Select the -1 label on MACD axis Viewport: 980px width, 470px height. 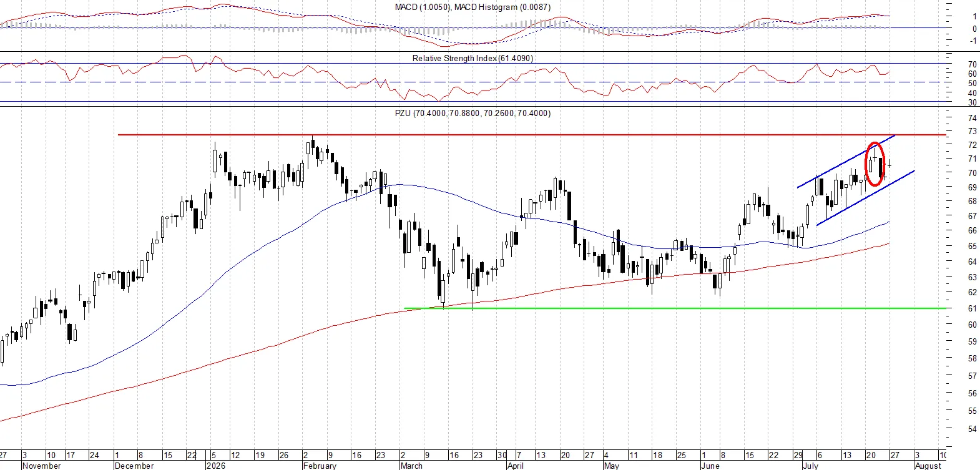pos(973,41)
